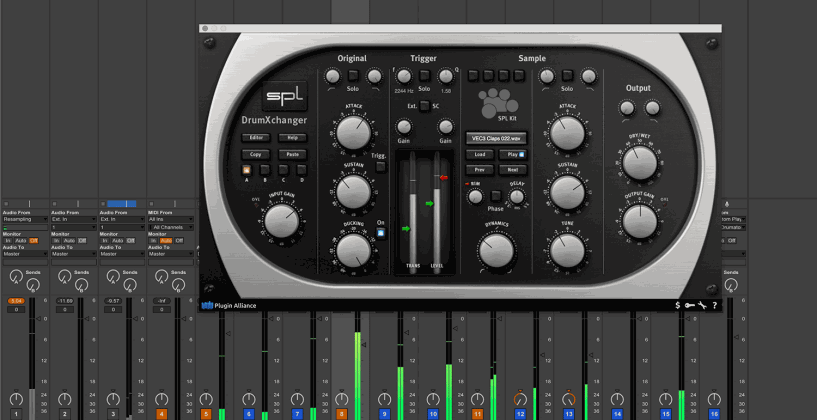Click the question mark help icon

715,305
